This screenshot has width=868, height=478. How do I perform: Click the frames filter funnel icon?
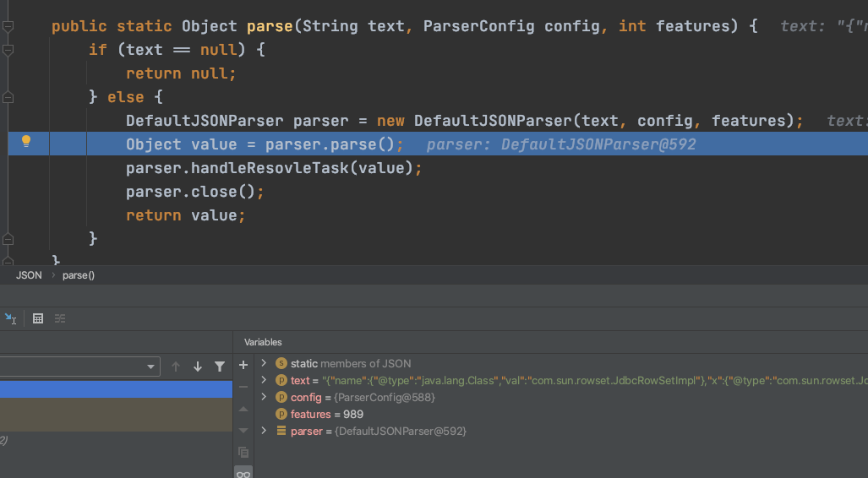(x=220, y=367)
